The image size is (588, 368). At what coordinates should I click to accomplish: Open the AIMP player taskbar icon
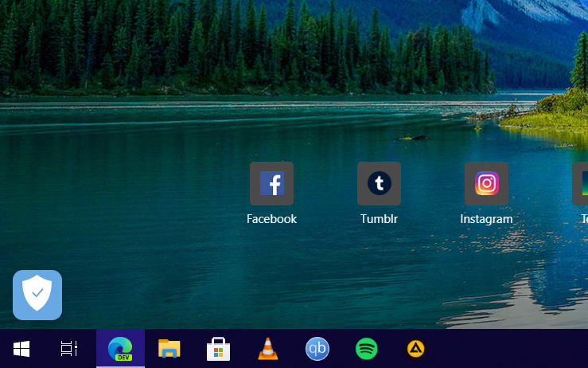point(416,348)
